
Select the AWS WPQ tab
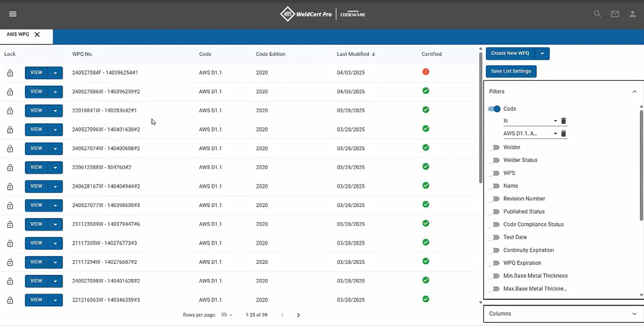click(18, 34)
